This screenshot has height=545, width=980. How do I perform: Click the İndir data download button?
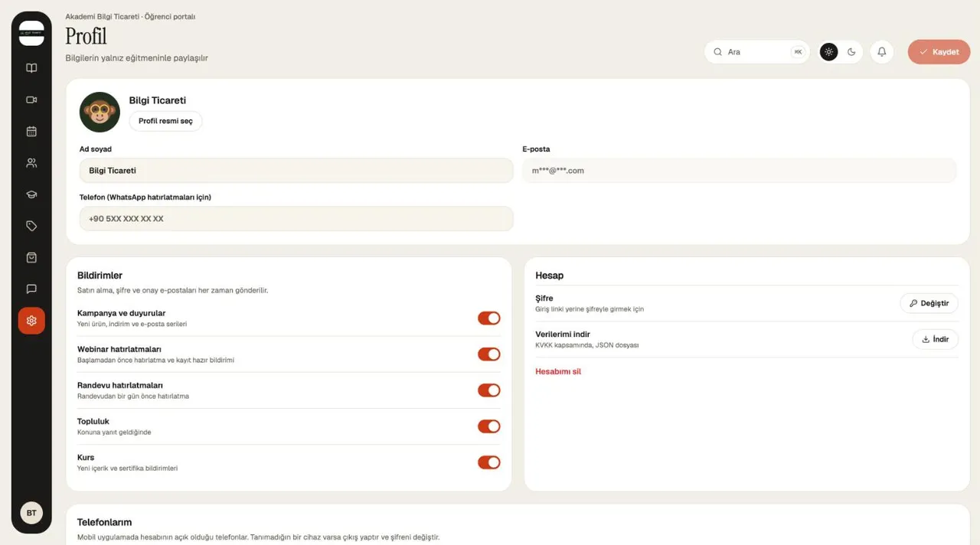click(935, 339)
